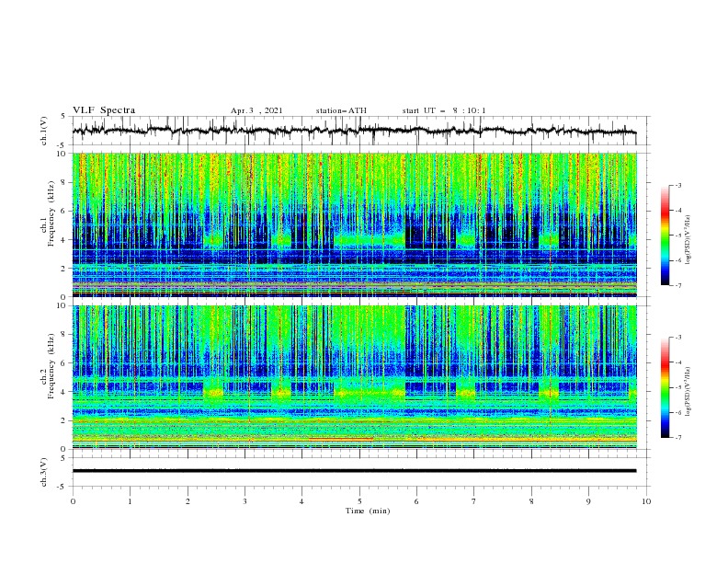Click the "-3" label on ch.1 color bar
This screenshot has width=728, height=563.
[677, 185]
